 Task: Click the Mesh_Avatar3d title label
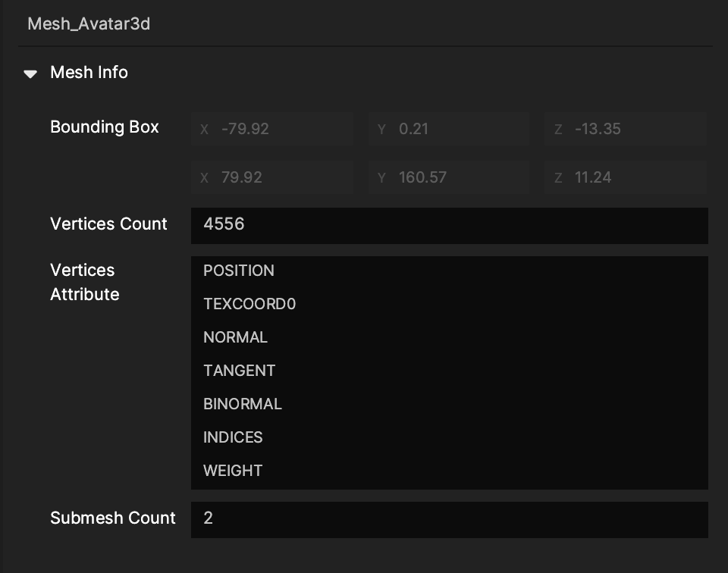pyautogui.click(x=89, y=23)
